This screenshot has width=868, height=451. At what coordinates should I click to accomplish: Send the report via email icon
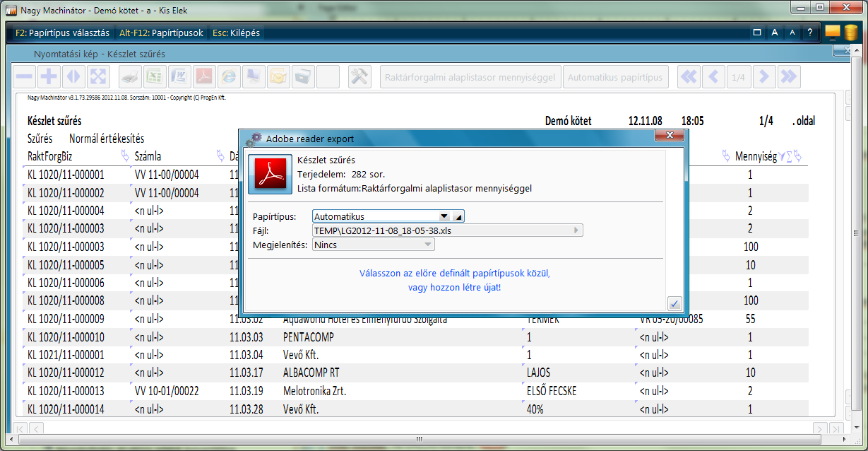pos(278,76)
